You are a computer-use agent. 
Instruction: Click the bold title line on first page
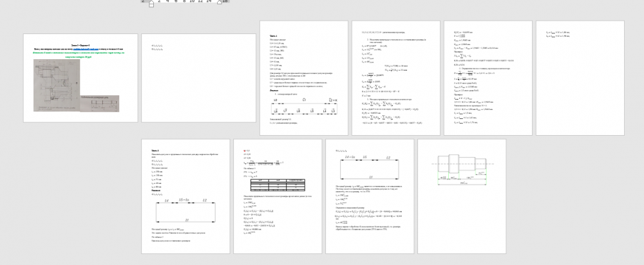pyautogui.click(x=81, y=46)
